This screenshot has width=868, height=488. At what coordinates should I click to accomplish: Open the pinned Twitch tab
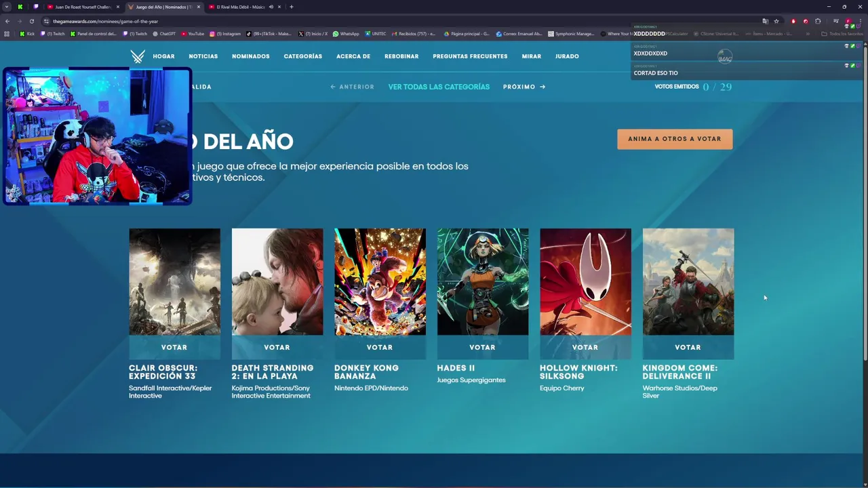tap(36, 7)
